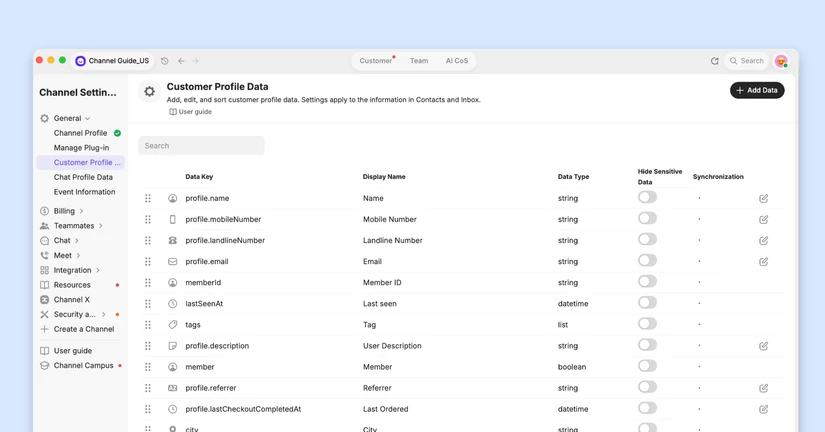Toggle Hide Sensitive Data for Tag
Image resolution: width=825 pixels, height=432 pixels.
coord(647,324)
